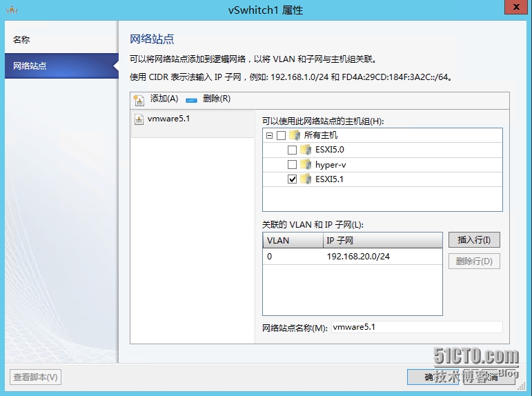Viewport: 532px width, 396px height.
Task: Select the 网络站点 page in sidebar
Action: 61,66
